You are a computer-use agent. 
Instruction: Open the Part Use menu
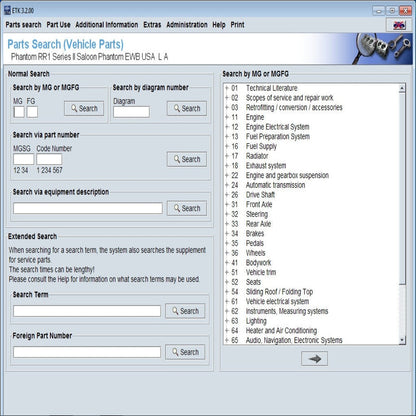pyautogui.click(x=58, y=25)
